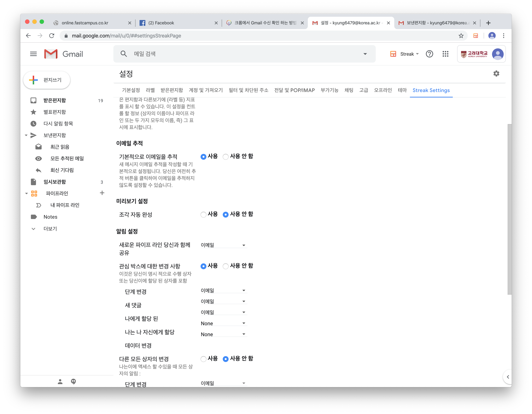Open the Google apps grid icon
532x414 pixels.
(x=445, y=54)
